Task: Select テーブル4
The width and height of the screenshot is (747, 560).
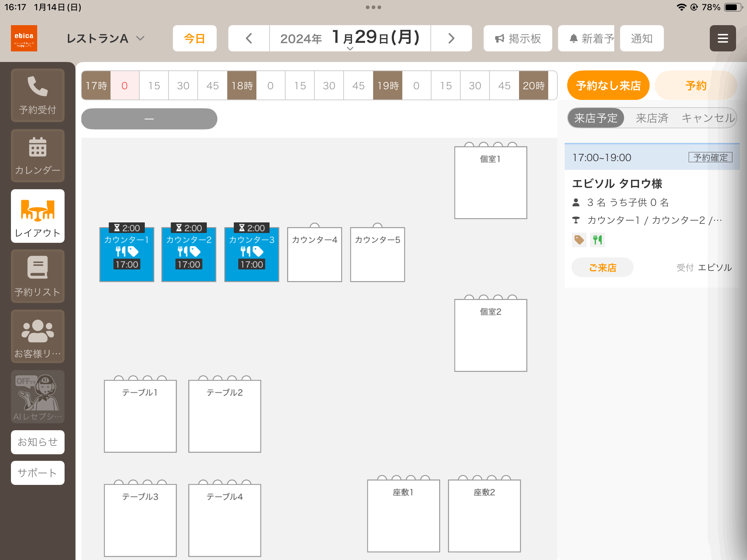Action: (225, 520)
